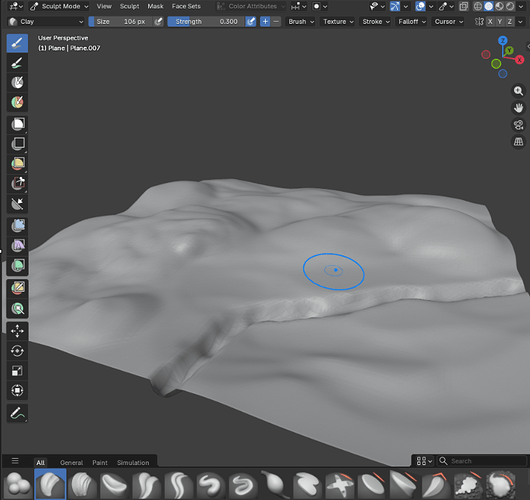The width and height of the screenshot is (530, 500).
Task: Toggle viewport gizmos visibility
Action: pos(394,6)
